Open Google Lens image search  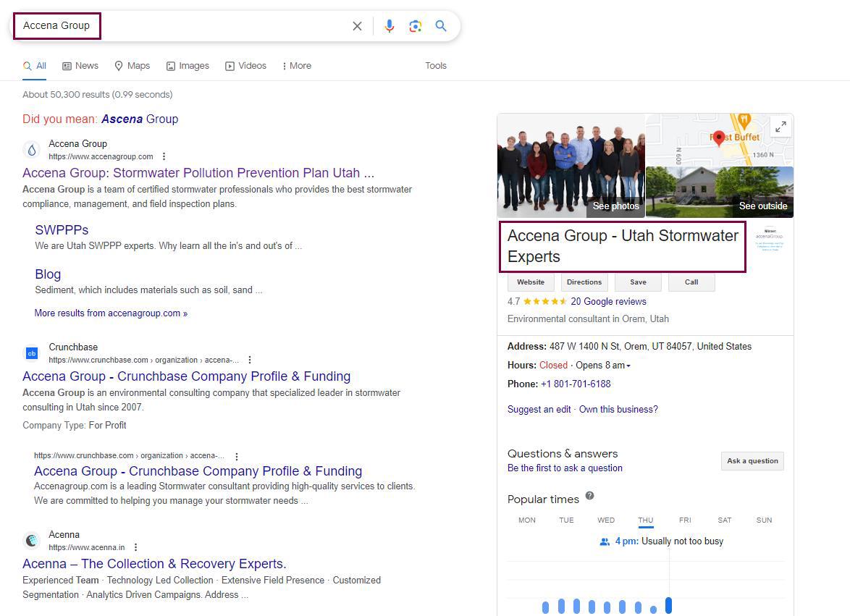(415, 26)
